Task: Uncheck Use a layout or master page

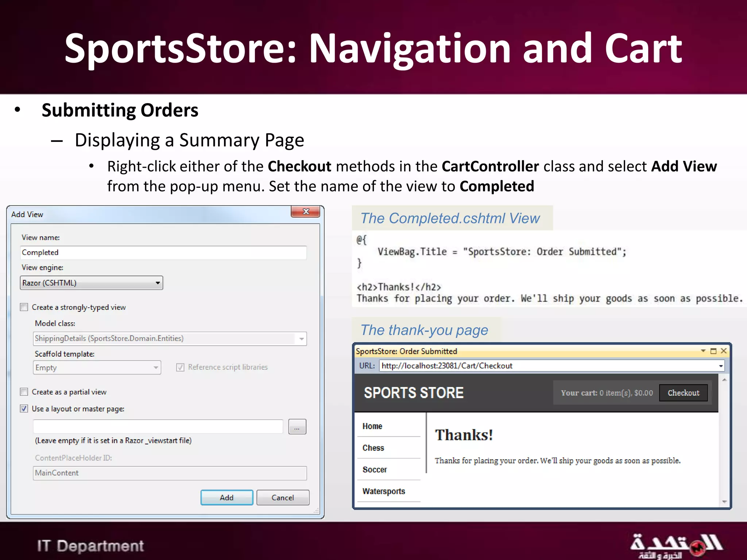Action: click(x=24, y=409)
